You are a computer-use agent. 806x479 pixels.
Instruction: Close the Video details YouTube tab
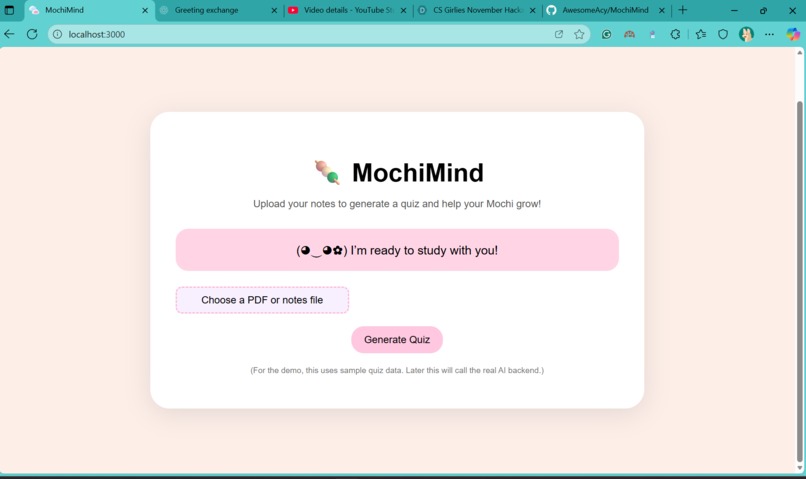point(404,10)
